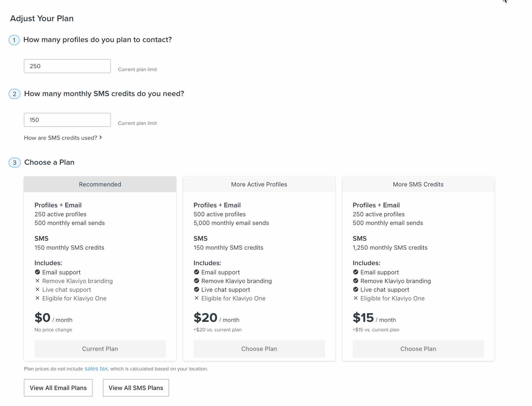The image size is (532, 406).
Task: Choose the $15 per month plan
Action: (418, 349)
